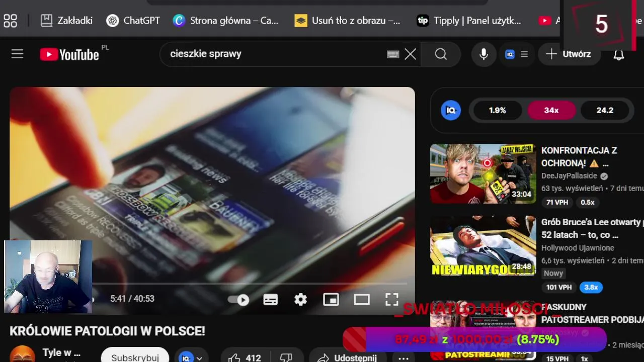
Task: Click the Utwórz create button
Action: [569, 54]
